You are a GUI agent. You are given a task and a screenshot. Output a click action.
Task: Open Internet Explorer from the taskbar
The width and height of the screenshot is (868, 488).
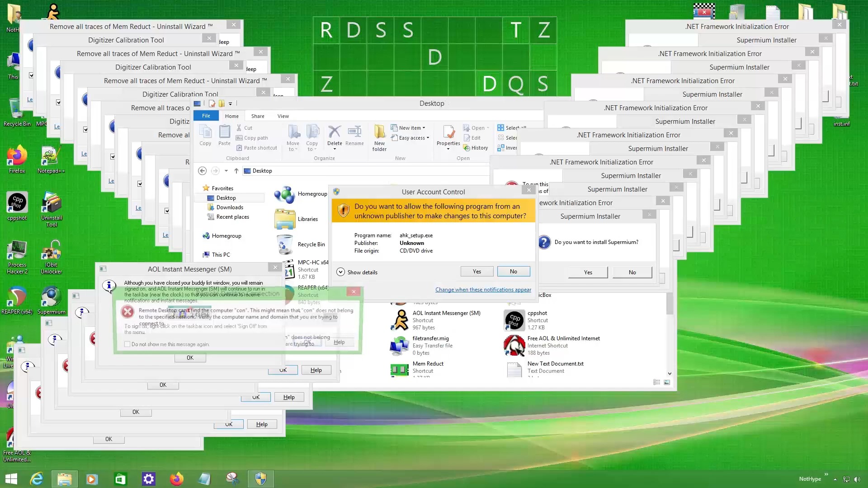[36, 479]
